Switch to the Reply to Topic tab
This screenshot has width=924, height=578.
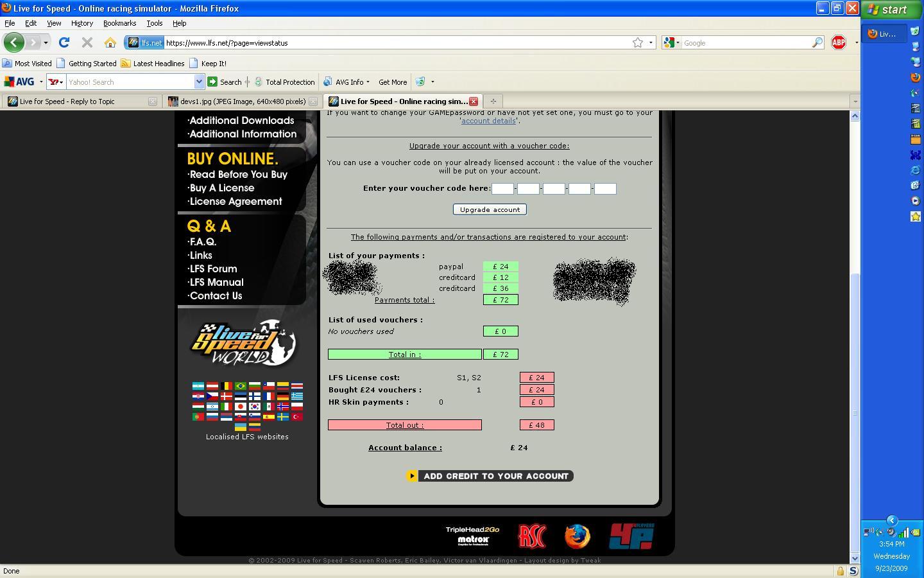(x=81, y=101)
